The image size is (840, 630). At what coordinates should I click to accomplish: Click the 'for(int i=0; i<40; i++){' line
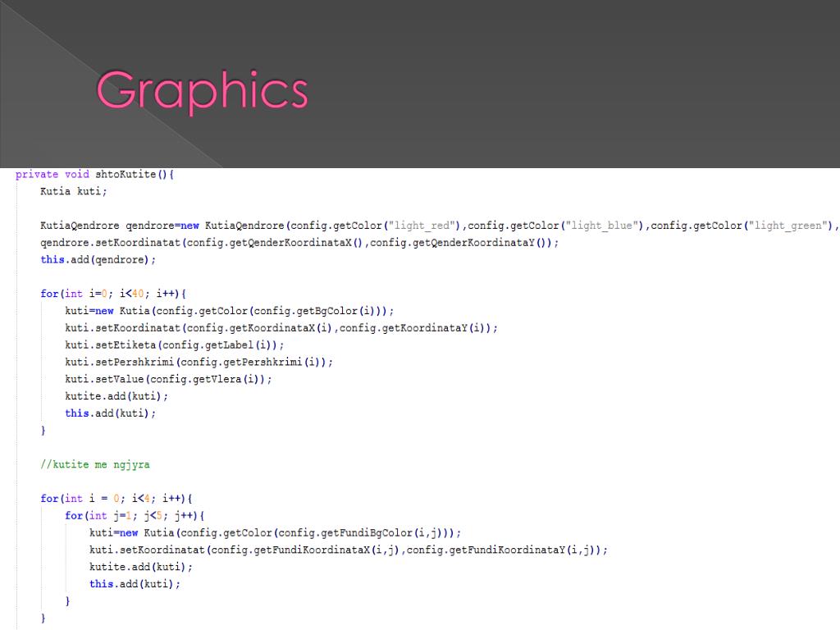pos(113,294)
